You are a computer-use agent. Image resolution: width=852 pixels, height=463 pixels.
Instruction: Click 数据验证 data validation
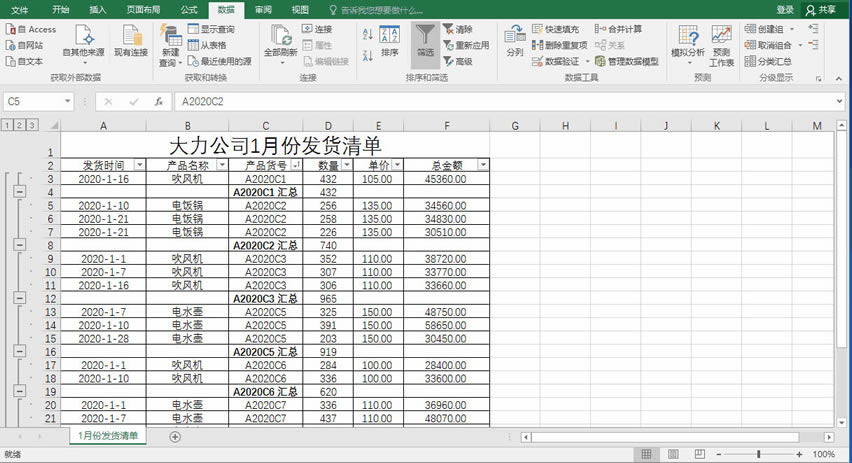pyautogui.click(x=555, y=61)
